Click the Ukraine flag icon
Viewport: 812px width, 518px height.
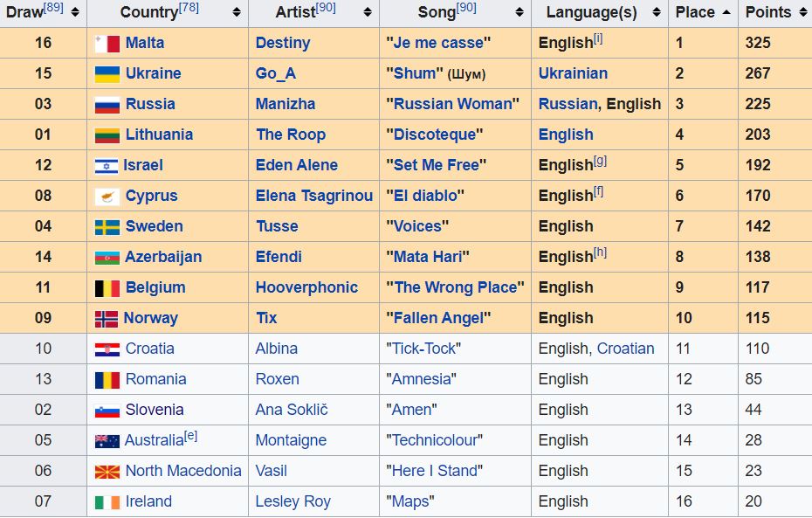[107, 74]
